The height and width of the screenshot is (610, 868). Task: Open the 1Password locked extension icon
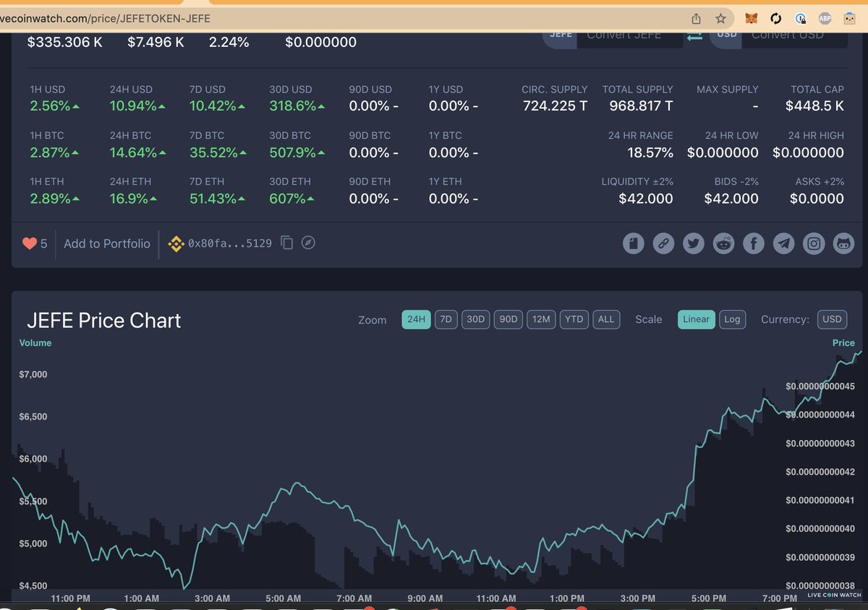pos(801,19)
